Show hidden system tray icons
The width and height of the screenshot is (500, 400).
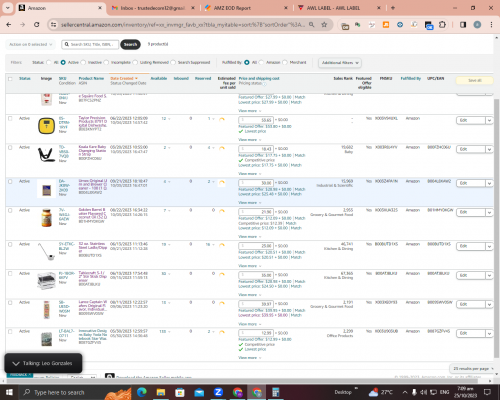[405, 392]
